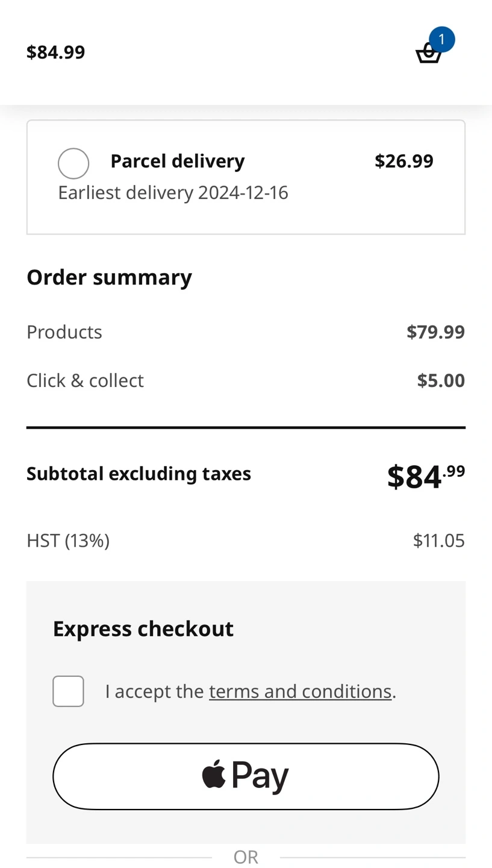The height and width of the screenshot is (868, 492).
Task: Click the large $84.99 subtotal amount
Action: click(426, 476)
